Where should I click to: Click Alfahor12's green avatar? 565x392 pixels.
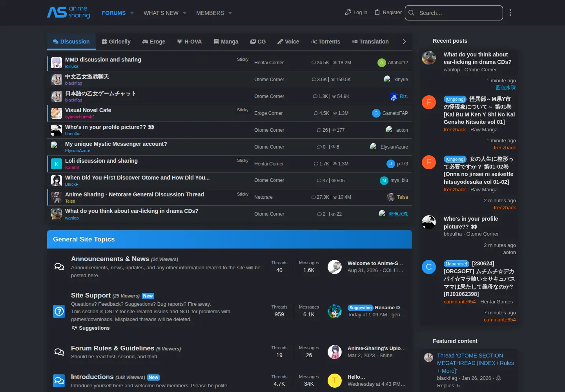coord(381,63)
